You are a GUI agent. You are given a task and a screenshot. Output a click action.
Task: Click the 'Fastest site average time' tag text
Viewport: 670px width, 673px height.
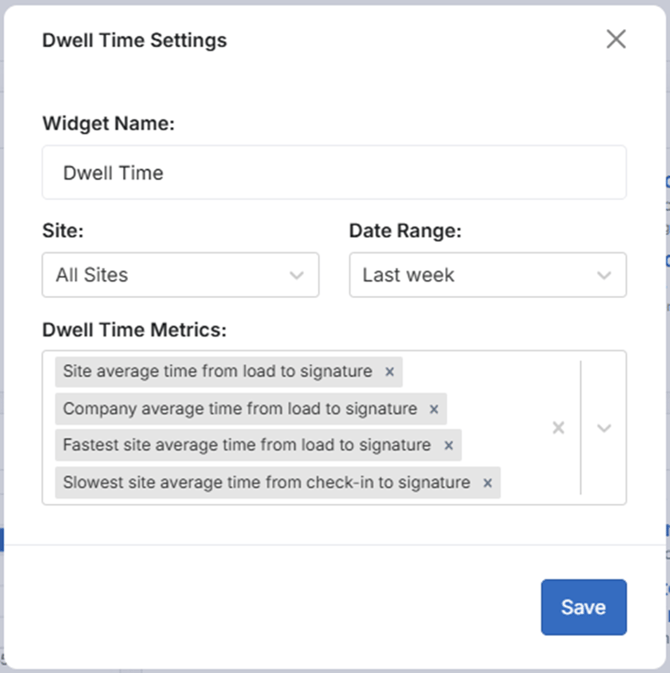(247, 445)
